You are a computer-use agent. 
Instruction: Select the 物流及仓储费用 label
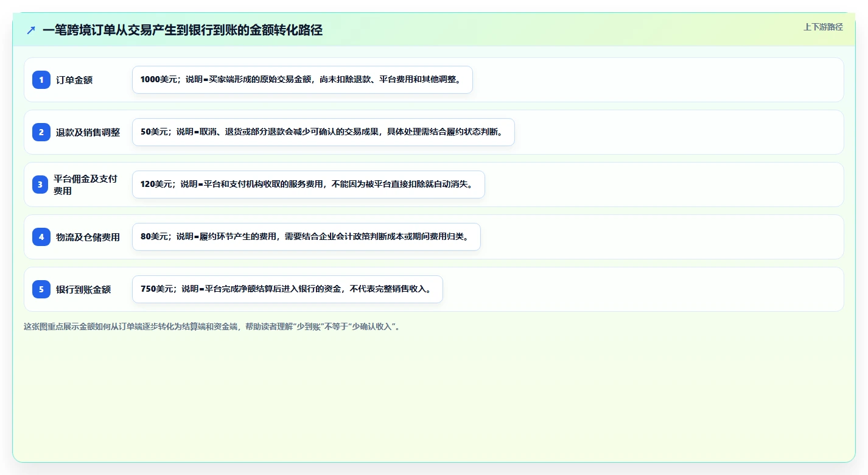click(88, 237)
